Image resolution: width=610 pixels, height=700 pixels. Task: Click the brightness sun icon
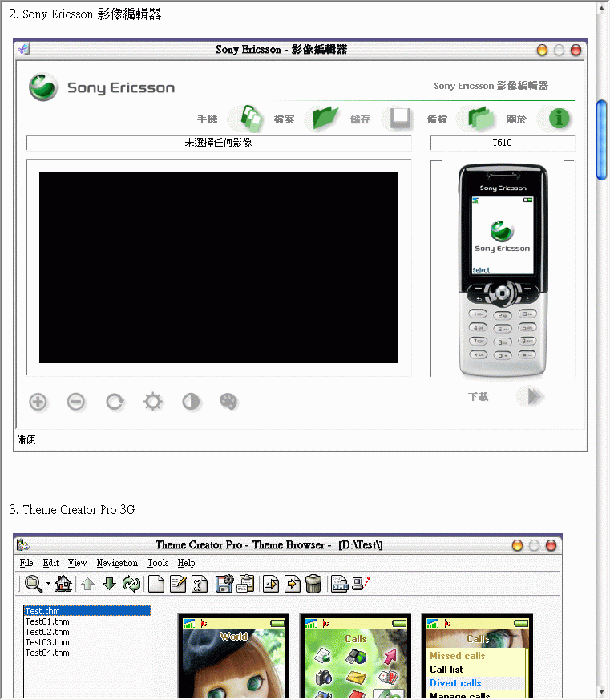click(153, 402)
